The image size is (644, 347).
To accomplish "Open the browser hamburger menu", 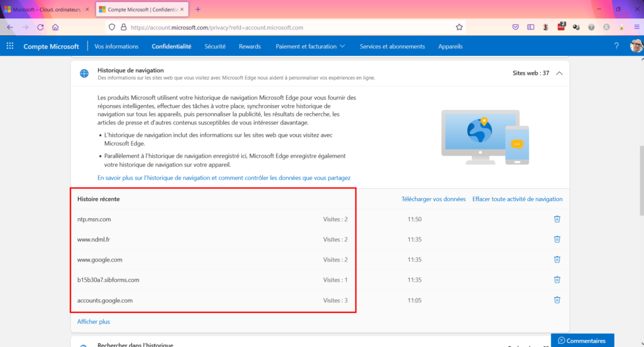I will point(636,27).
